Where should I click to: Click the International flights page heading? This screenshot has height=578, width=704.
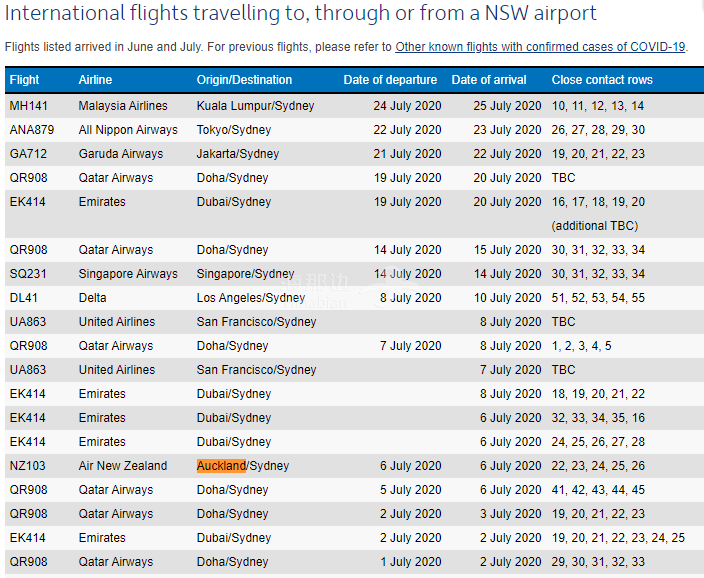click(301, 14)
